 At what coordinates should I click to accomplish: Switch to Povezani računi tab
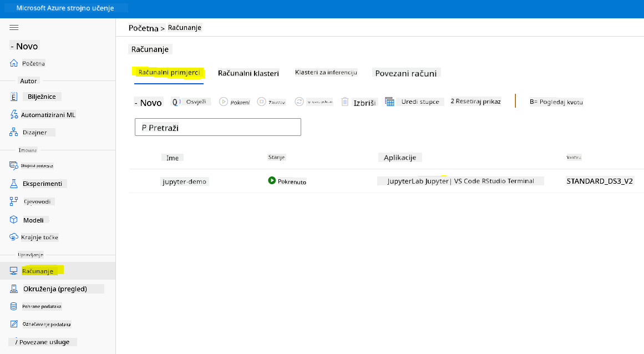(406, 73)
